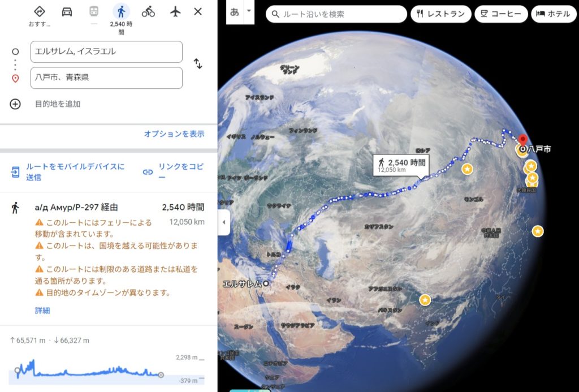Swap origin and destination
This screenshot has width=579, height=392.
(198, 64)
